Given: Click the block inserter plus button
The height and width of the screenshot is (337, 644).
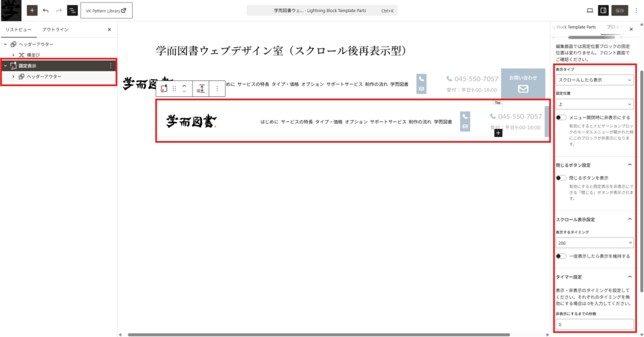Looking at the screenshot, I should pyautogui.click(x=32, y=11).
